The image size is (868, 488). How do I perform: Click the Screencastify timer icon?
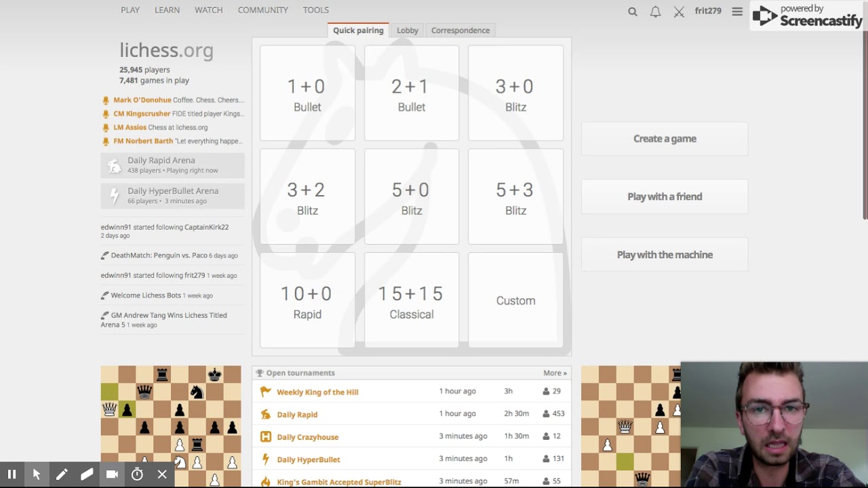point(137,474)
